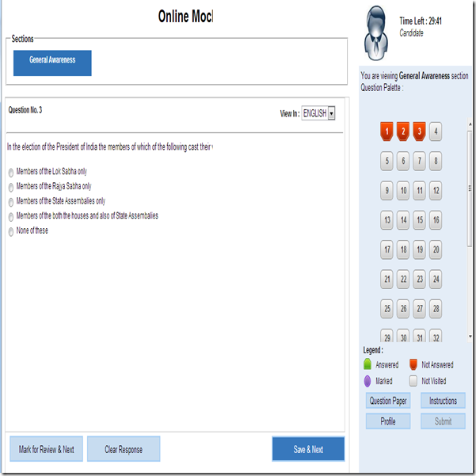Go to question 7 palette button
The height and width of the screenshot is (476, 476).
[x=419, y=161]
